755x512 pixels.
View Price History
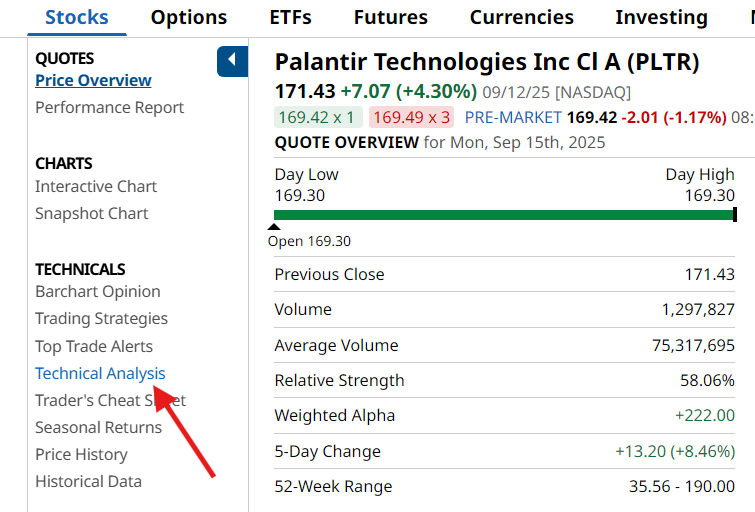point(81,454)
